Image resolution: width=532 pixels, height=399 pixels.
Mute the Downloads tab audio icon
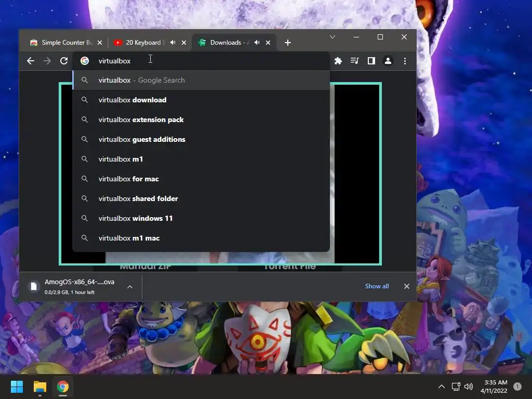(257, 43)
